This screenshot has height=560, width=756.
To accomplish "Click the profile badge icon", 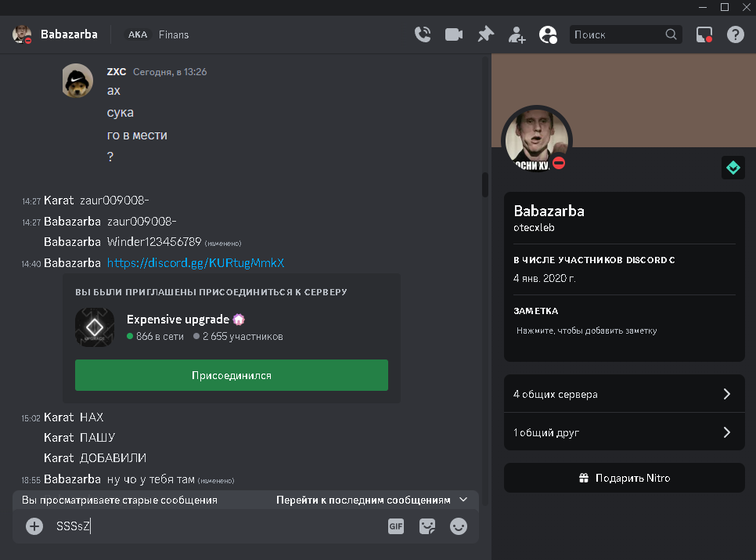I will click(733, 168).
